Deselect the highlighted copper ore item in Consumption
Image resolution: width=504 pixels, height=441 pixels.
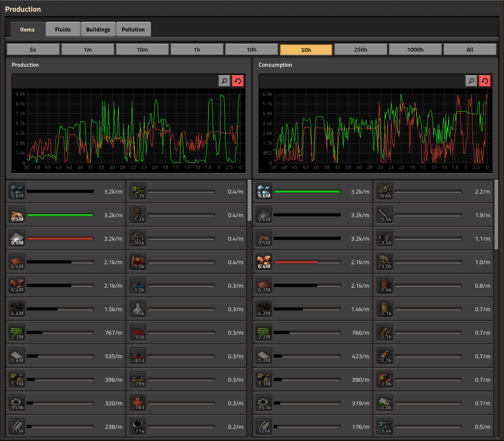(x=264, y=262)
